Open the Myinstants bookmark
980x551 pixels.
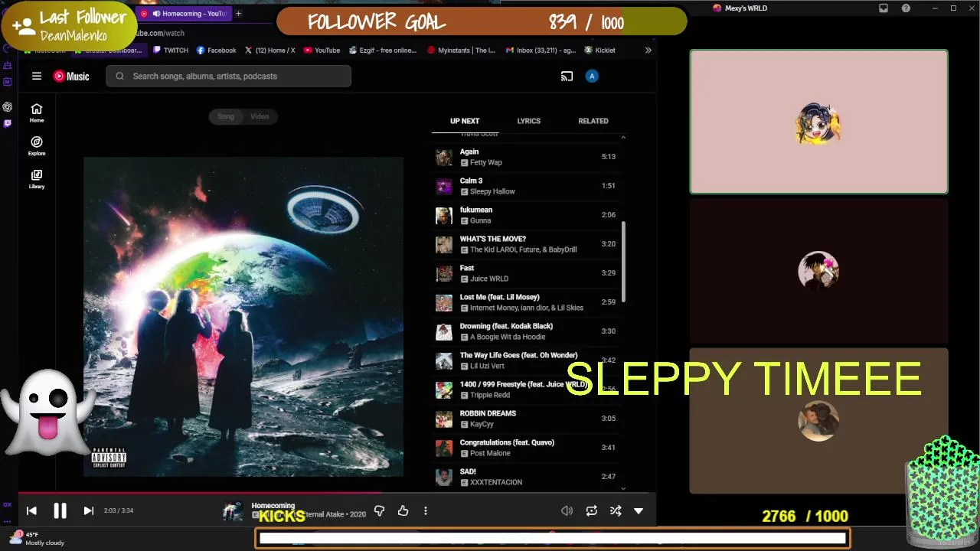pyautogui.click(x=462, y=51)
